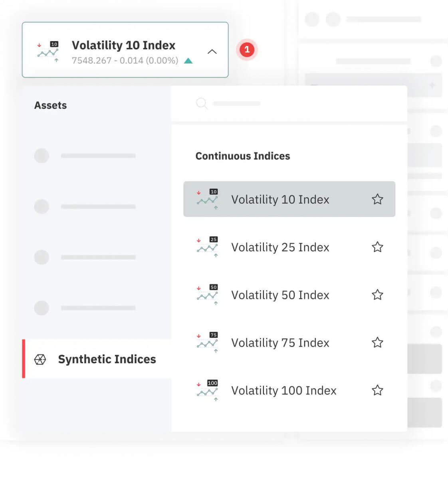Click the Volatility 25 chart icon
Screen dimensions: 448x479
(x=207, y=247)
